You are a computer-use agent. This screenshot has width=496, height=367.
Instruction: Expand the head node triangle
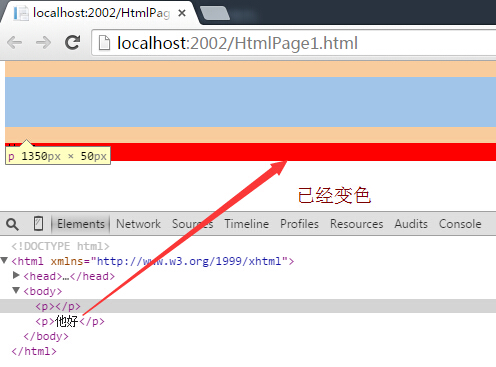coord(16,275)
